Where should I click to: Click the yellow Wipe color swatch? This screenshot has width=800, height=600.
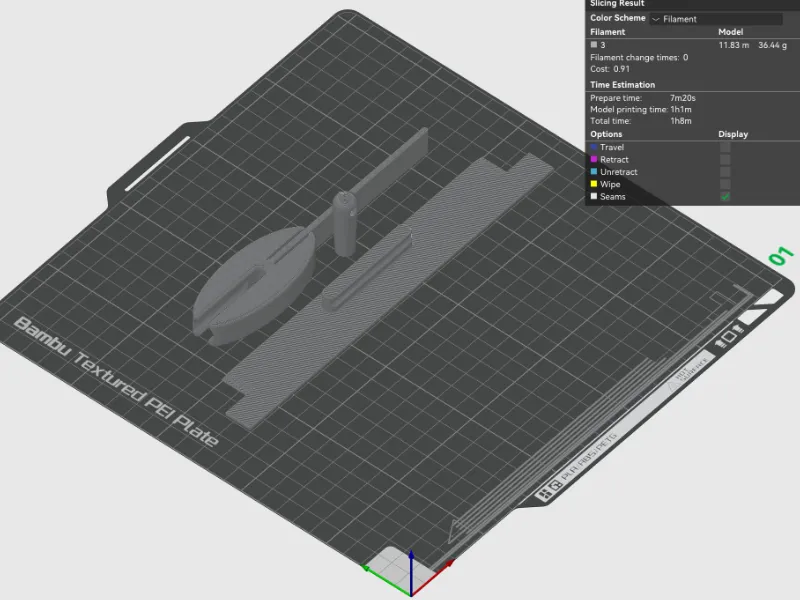[x=594, y=184]
